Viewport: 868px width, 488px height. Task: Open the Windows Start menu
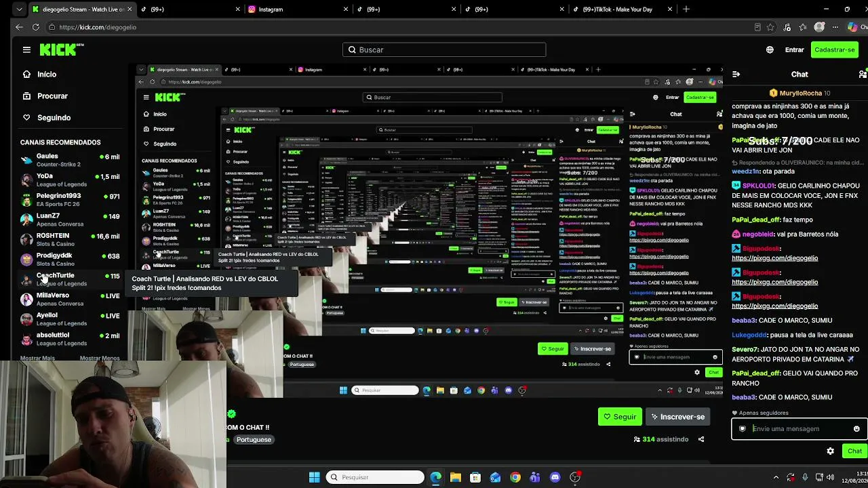pyautogui.click(x=315, y=477)
